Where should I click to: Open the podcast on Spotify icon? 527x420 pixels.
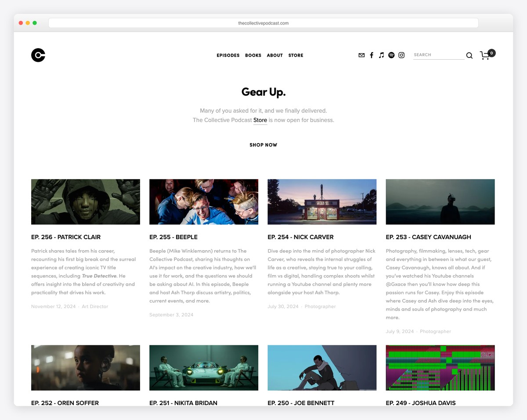(391, 55)
